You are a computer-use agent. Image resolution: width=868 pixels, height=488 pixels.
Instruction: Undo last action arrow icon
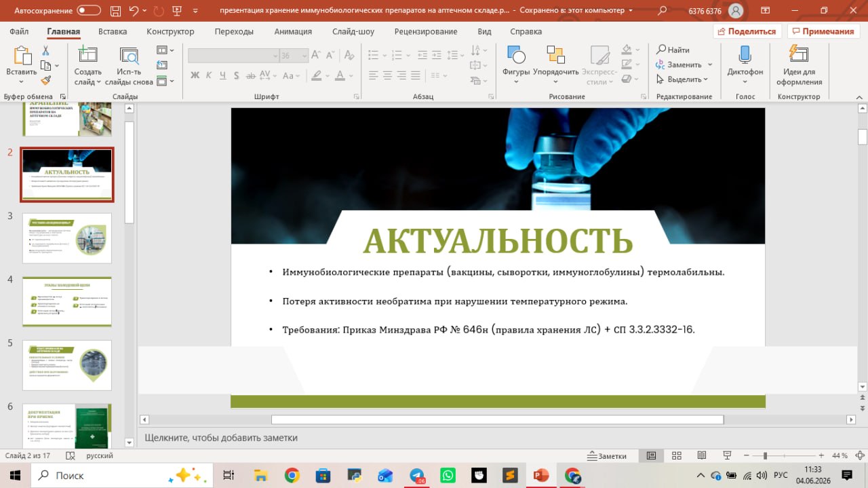[x=134, y=10]
